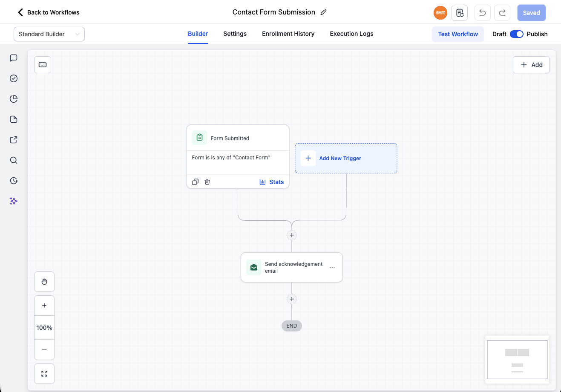This screenshot has width=561, height=392.
Task: Open keyboard shortcuts icon on canvas
Action: (43, 65)
